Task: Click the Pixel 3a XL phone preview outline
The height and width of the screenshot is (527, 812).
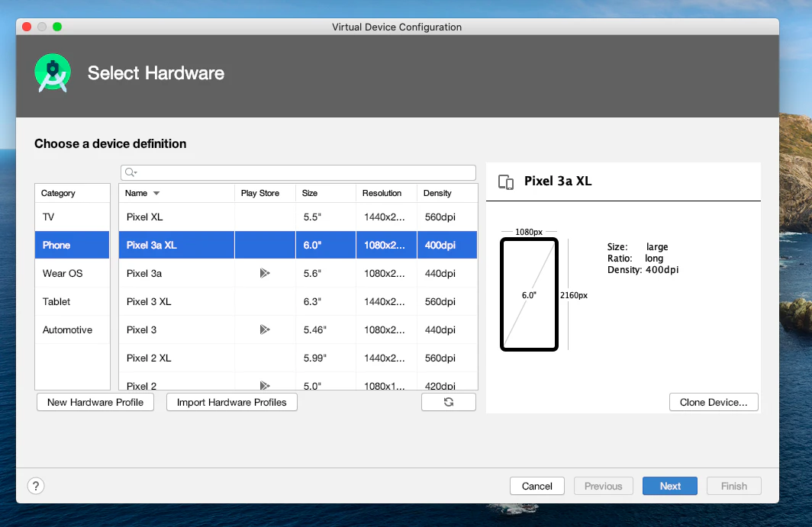Action: pos(529,294)
